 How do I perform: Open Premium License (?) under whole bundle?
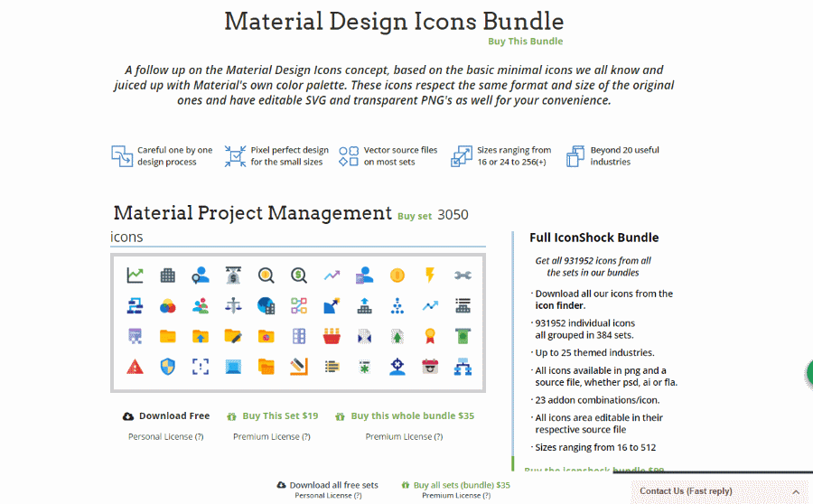tap(404, 436)
